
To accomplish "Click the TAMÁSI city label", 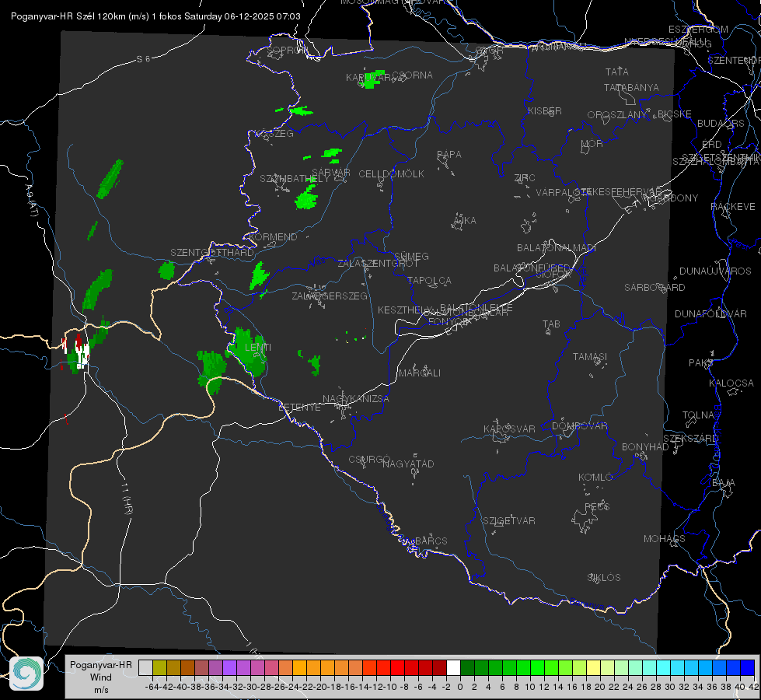I will pos(590,356).
